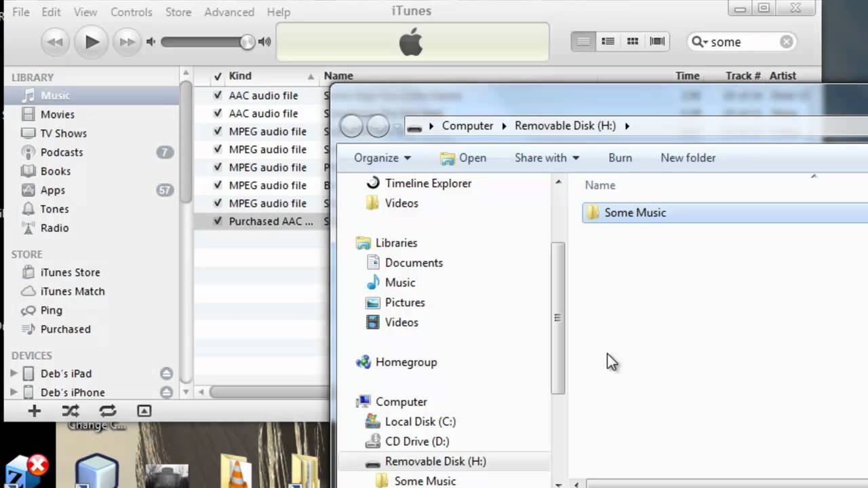
Task: Open the Organize dropdown in Explorer
Action: click(x=382, y=158)
